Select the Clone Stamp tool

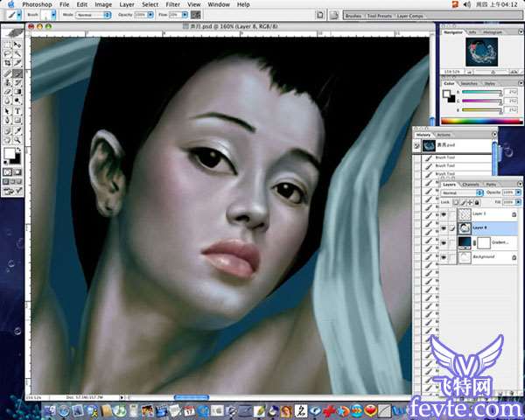click(7, 82)
